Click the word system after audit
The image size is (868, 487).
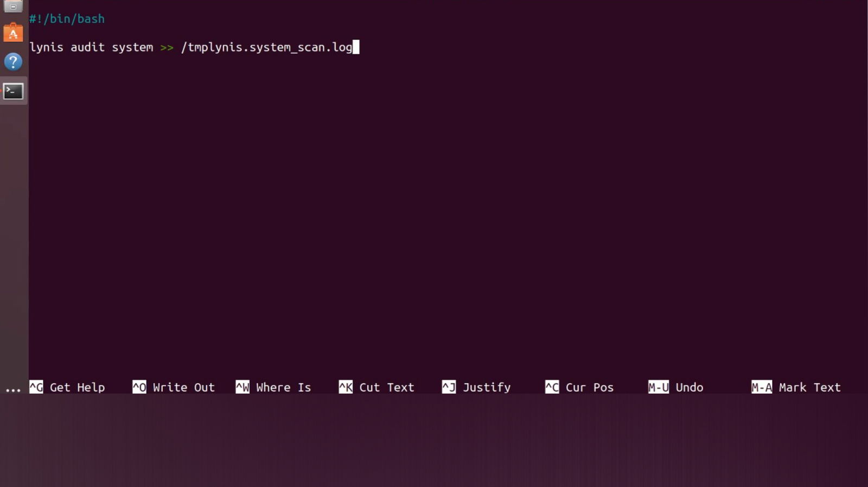pos(132,47)
